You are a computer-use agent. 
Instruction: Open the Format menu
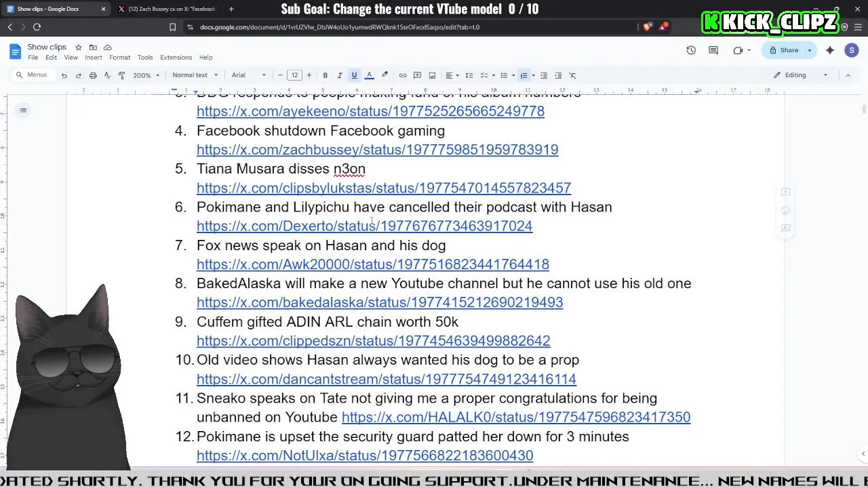pos(119,58)
